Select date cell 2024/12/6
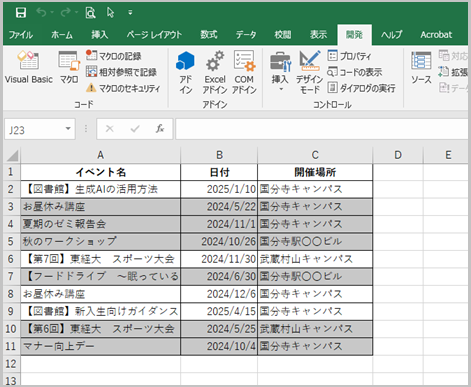The image size is (471, 387). [x=219, y=294]
